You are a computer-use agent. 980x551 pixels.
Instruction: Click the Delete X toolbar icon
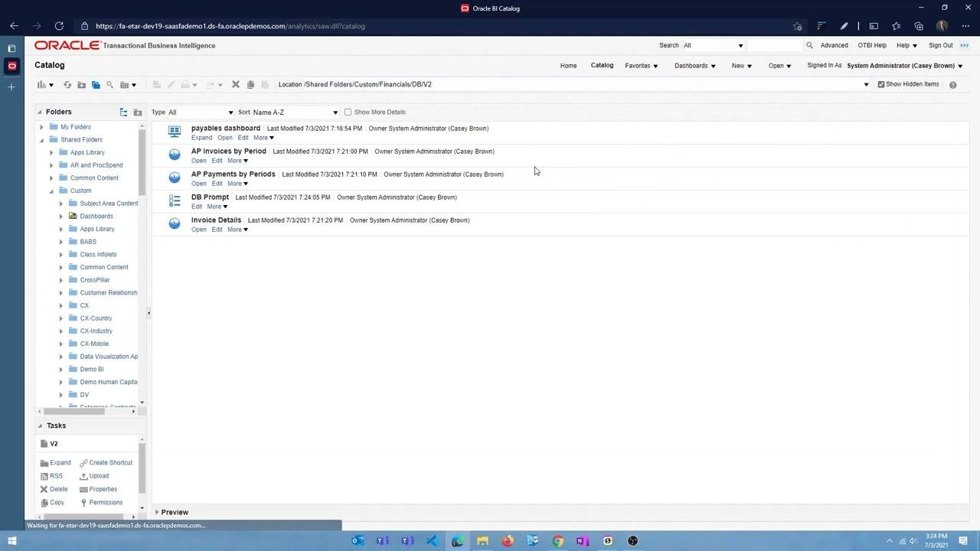(236, 84)
